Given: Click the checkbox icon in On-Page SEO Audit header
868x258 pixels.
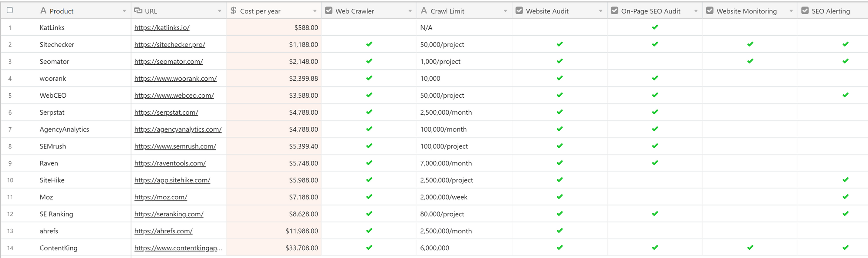Looking at the screenshot, I should click(x=615, y=10).
